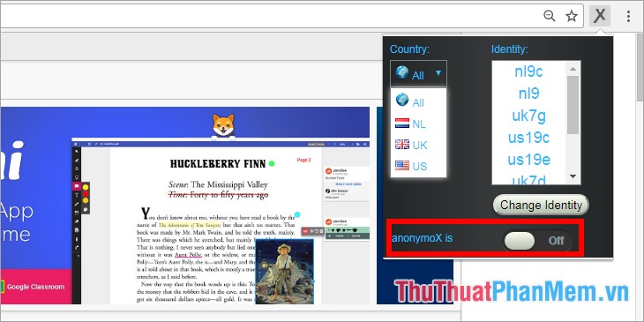Select identity nl9
Screen dimensions: 644x322
(x=528, y=94)
